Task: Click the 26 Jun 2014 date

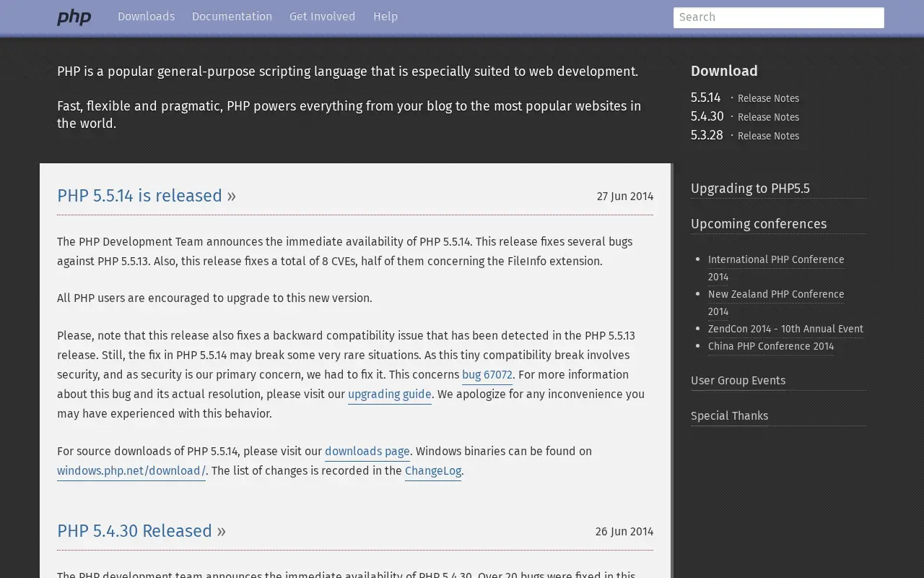Action: click(x=624, y=532)
